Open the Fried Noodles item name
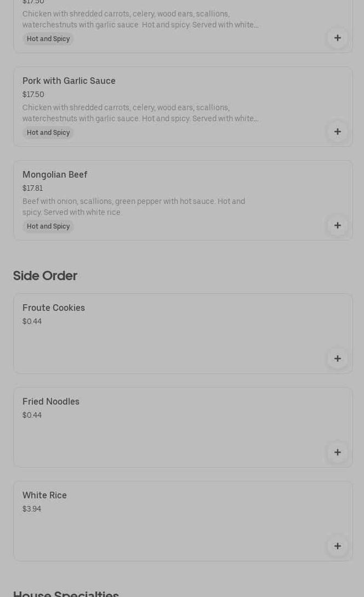This screenshot has width=364, height=597. pos(51,402)
